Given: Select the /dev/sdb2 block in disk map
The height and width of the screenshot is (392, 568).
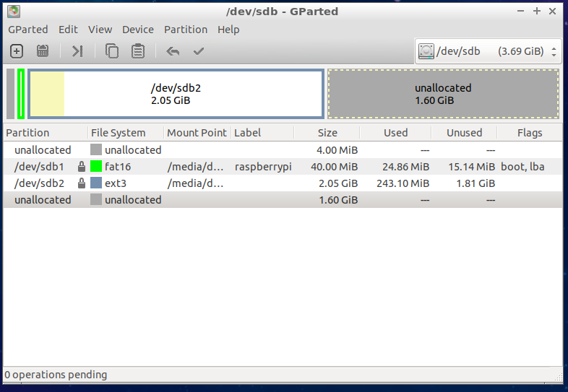Looking at the screenshot, I should [x=176, y=94].
